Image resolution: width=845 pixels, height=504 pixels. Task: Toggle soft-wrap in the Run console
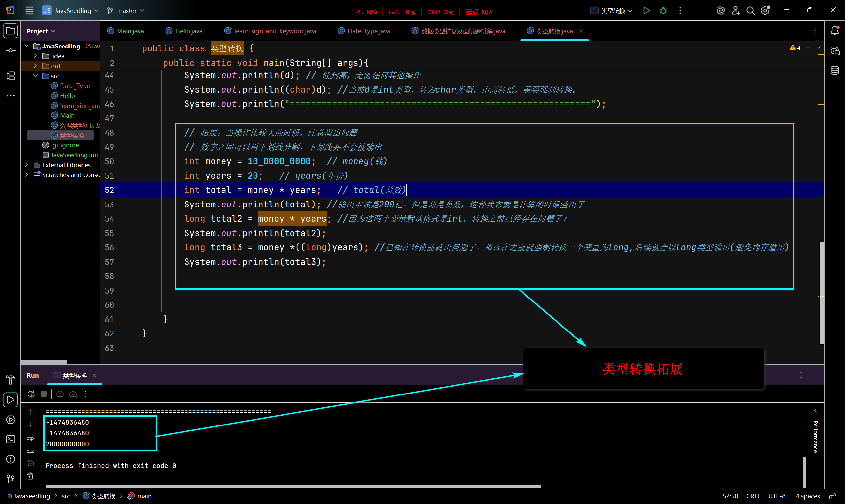coord(30,437)
